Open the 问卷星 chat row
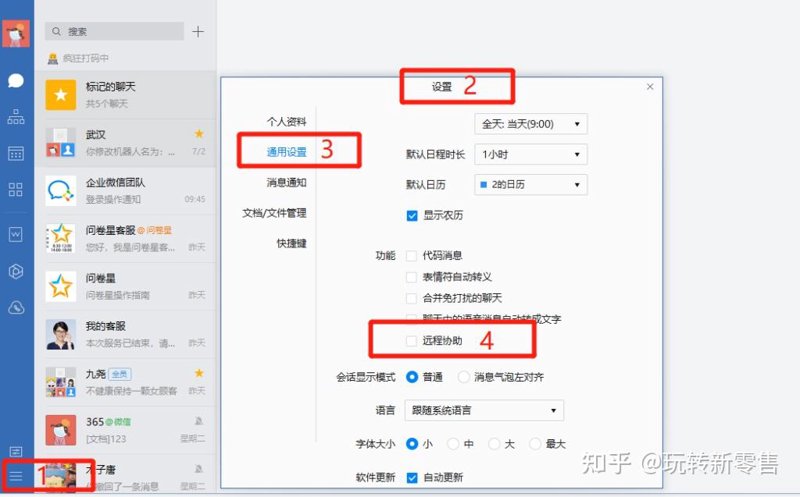 (x=126, y=286)
